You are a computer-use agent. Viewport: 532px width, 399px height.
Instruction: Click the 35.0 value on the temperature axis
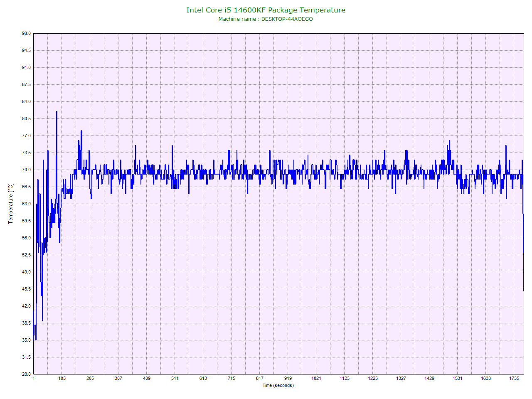pos(26,340)
